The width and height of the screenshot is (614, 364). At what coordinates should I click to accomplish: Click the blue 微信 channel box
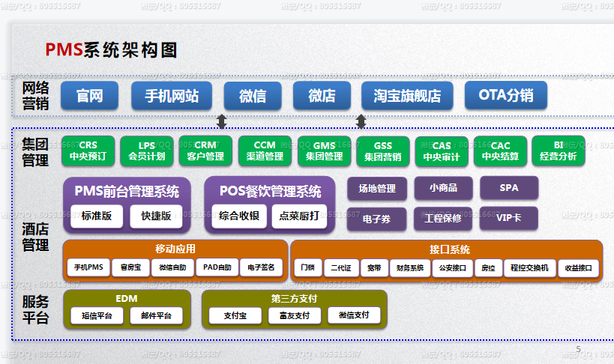[253, 96]
